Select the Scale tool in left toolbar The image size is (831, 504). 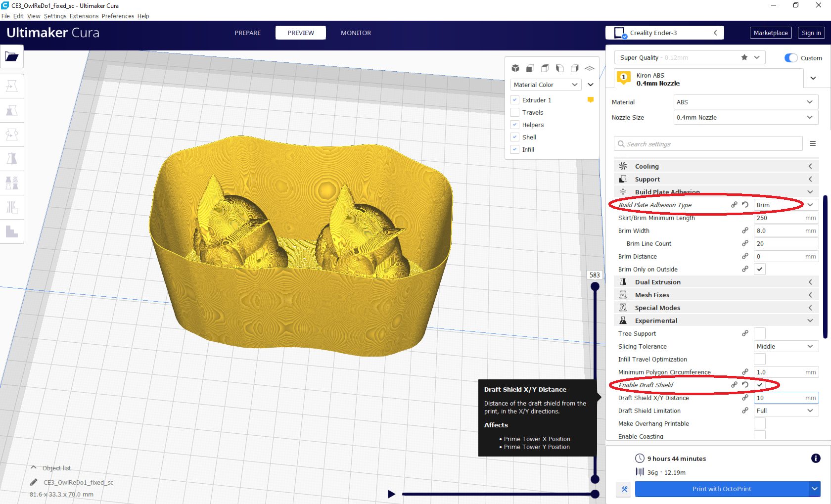coord(12,110)
